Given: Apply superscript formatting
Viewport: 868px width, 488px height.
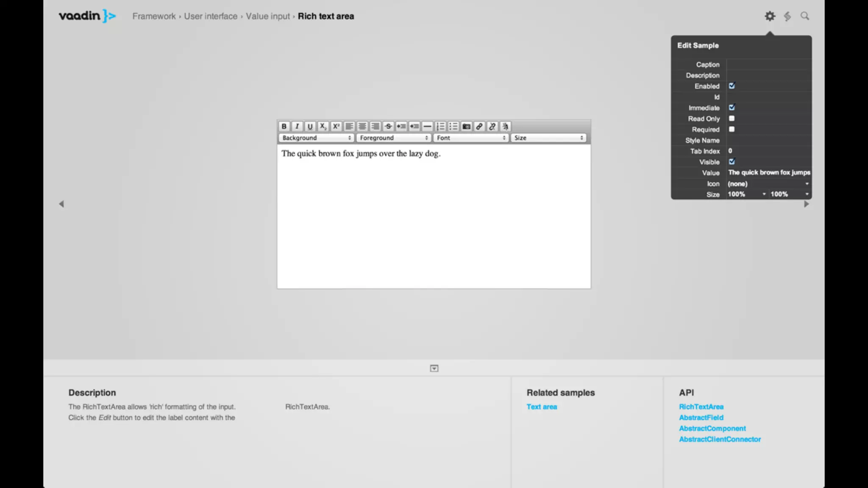Looking at the screenshot, I should [336, 126].
